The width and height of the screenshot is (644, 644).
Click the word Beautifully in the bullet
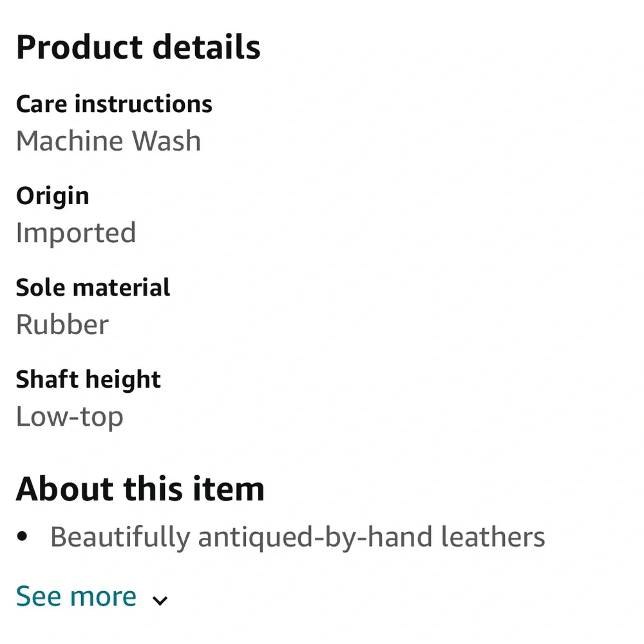click(x=120, y=537)
